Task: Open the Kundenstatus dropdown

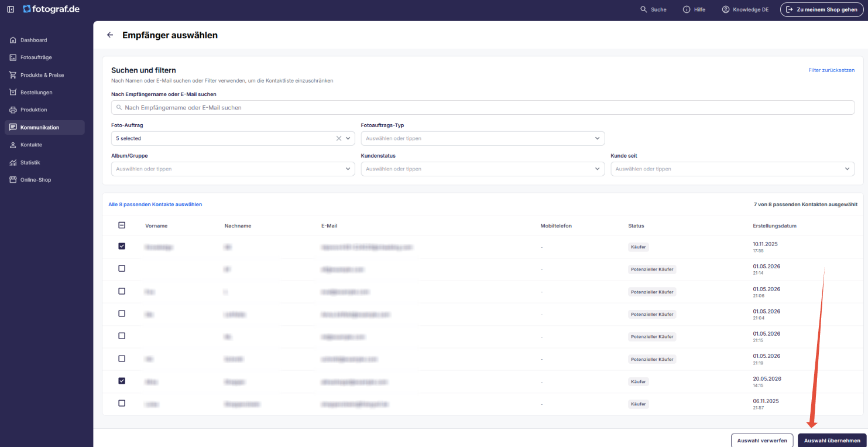Action: point(483,169)
